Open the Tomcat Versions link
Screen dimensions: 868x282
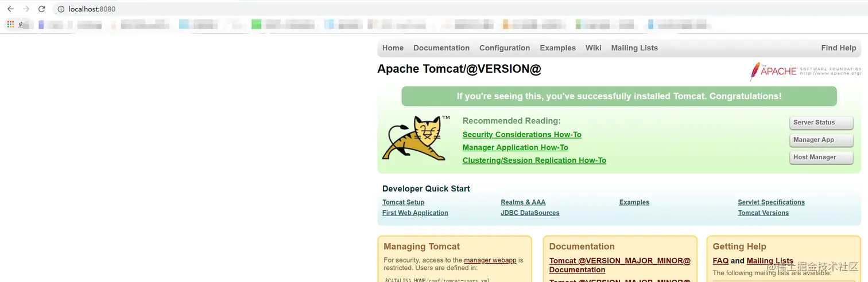point(763,213)
